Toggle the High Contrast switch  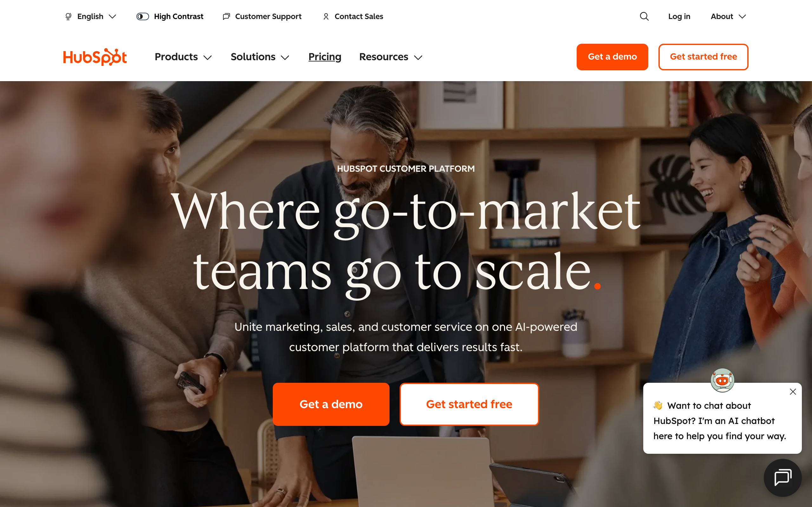pyautogui.click(x=143, y=16)
